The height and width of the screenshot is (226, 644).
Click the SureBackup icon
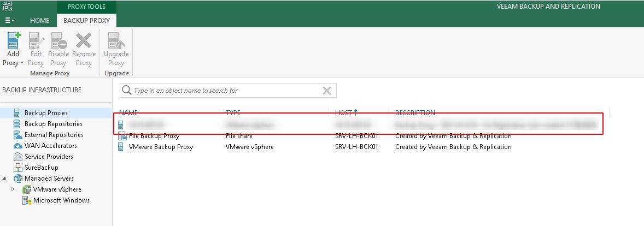tap(17, 168)
